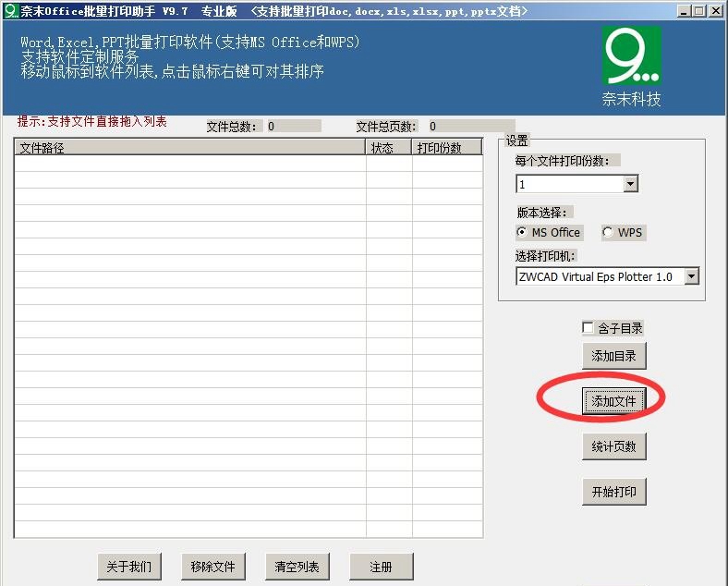Open registration with the 注册 button

pos(382,567)
